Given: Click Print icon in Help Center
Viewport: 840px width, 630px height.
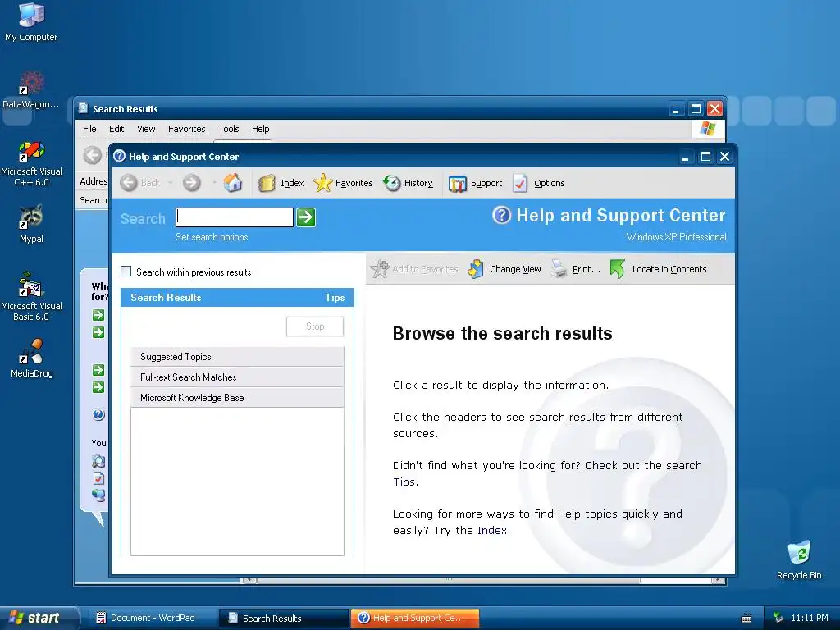Looking at the screenshot, I should 559,269.
